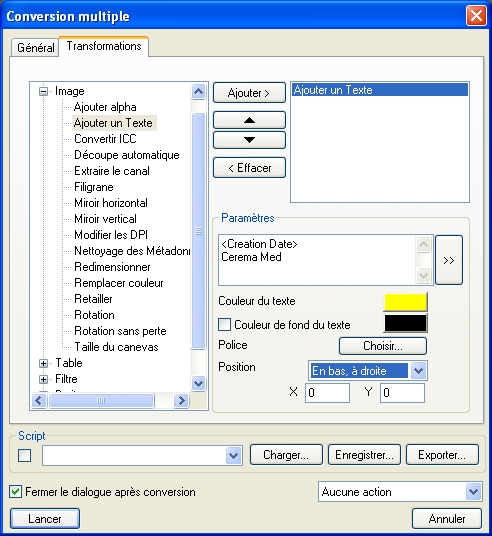Switch to the Général tab
Screen dimensions: 492x536
point(35,48)
